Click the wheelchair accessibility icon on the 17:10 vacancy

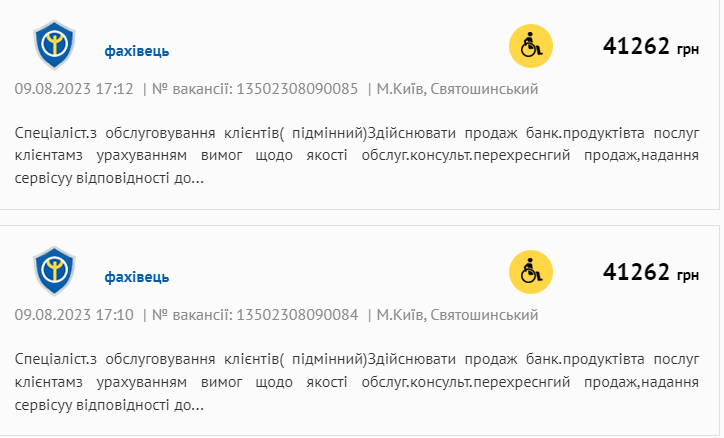click(531, 272)
